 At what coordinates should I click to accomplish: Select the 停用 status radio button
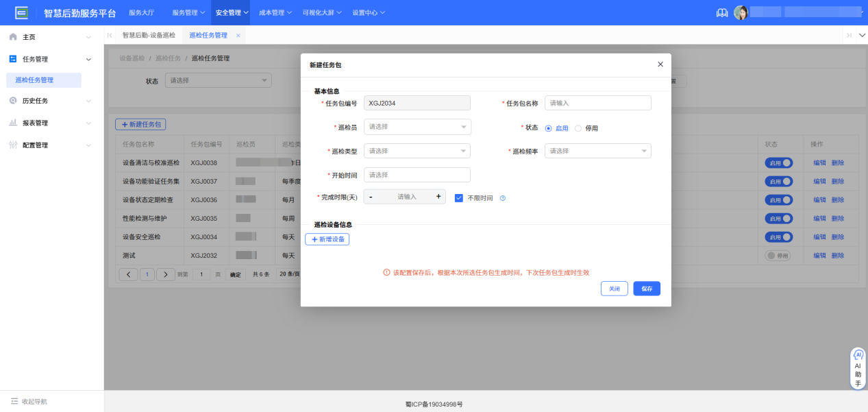pyautogui.click(x=580, y=127)
